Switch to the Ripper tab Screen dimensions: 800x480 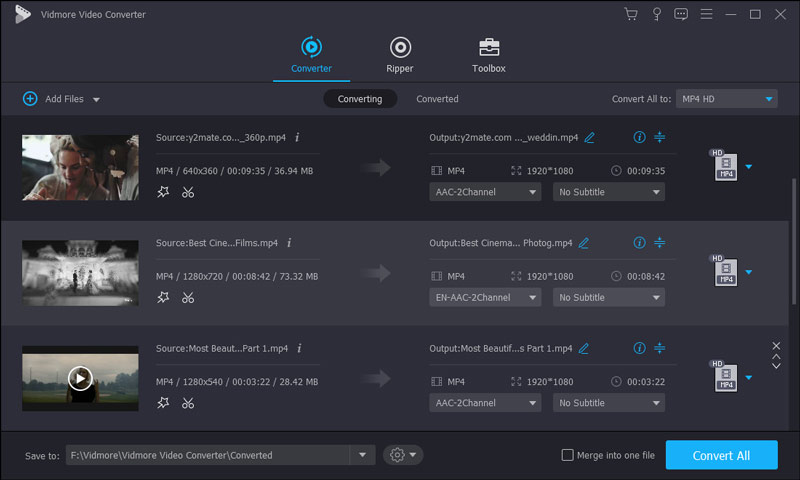coord(400,55)
